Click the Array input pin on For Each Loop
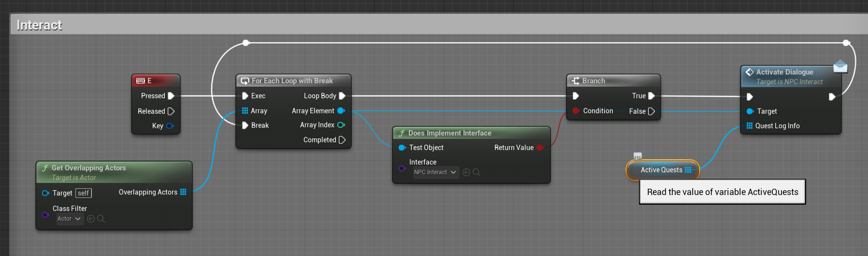 tap(245, 111)
